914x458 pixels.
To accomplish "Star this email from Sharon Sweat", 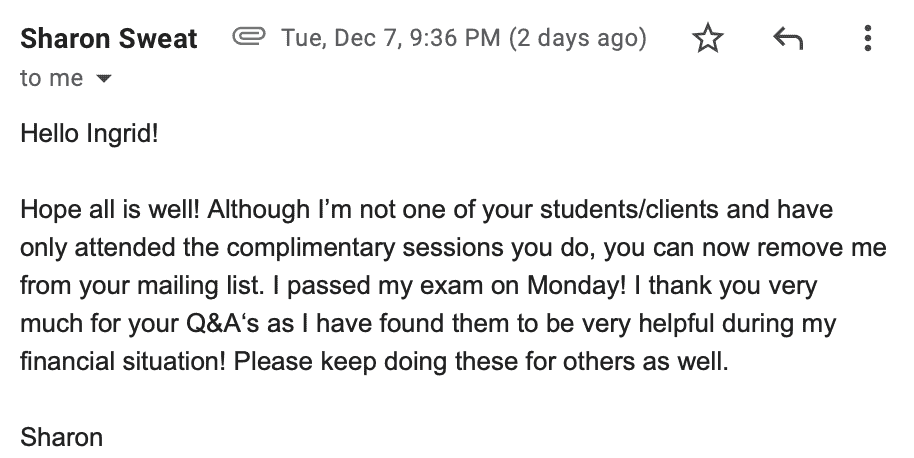I will tap(708, 39).
